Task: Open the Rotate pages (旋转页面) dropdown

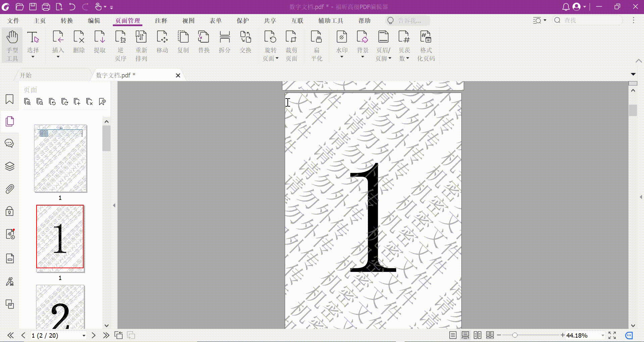Action: click(277, 58)
